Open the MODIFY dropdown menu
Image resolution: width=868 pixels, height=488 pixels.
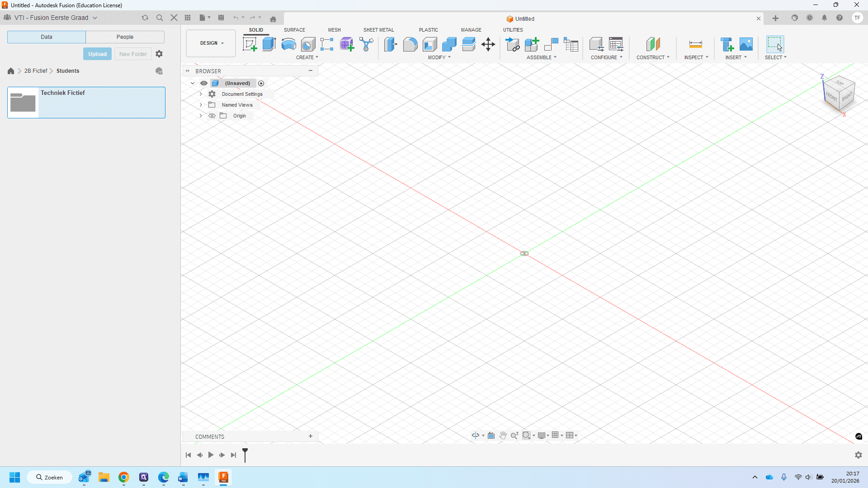coord(439,57)
